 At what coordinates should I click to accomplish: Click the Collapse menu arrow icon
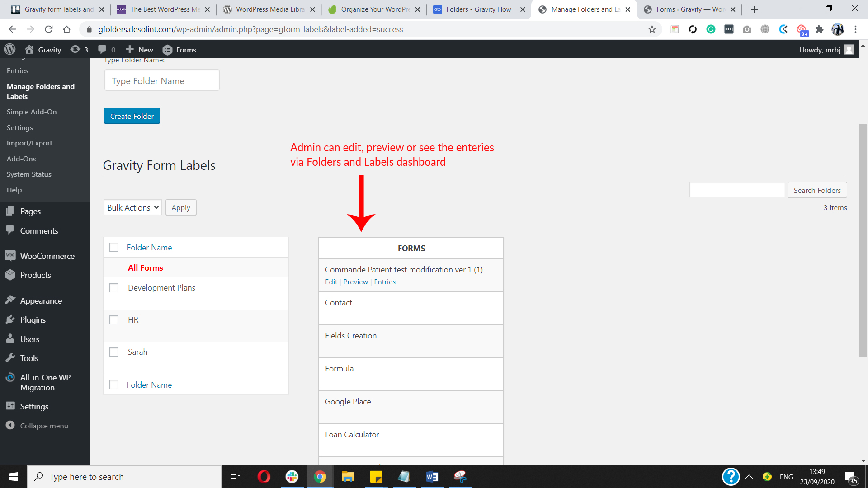10,426
